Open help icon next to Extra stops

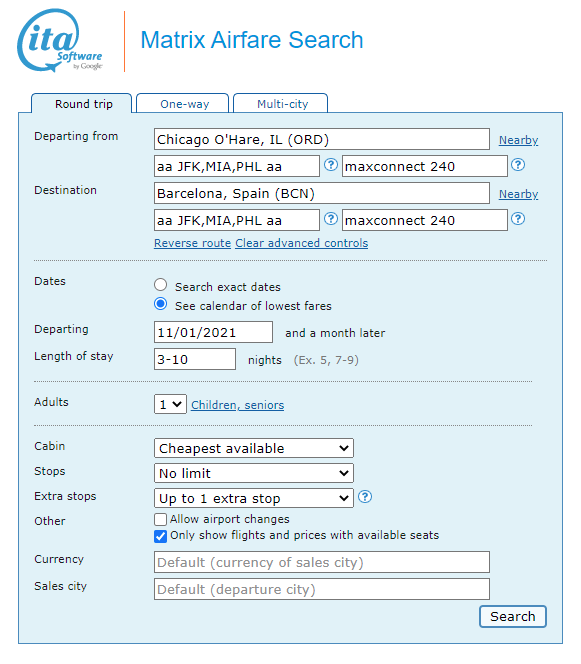(x=365, y=497)
